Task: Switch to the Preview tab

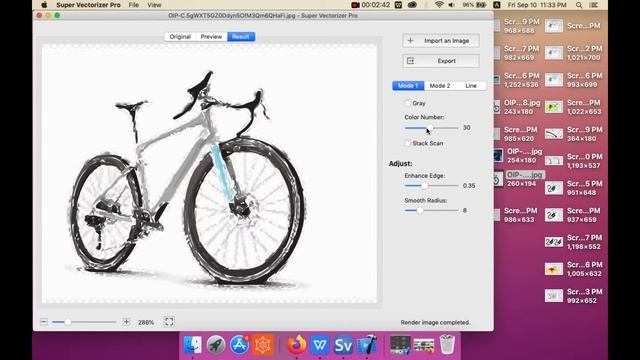Action: [211, 37]
